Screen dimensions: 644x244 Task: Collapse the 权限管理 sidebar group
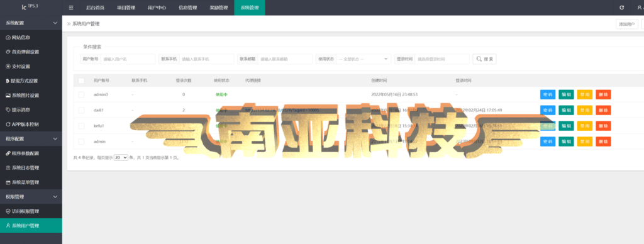click(31, 197)
